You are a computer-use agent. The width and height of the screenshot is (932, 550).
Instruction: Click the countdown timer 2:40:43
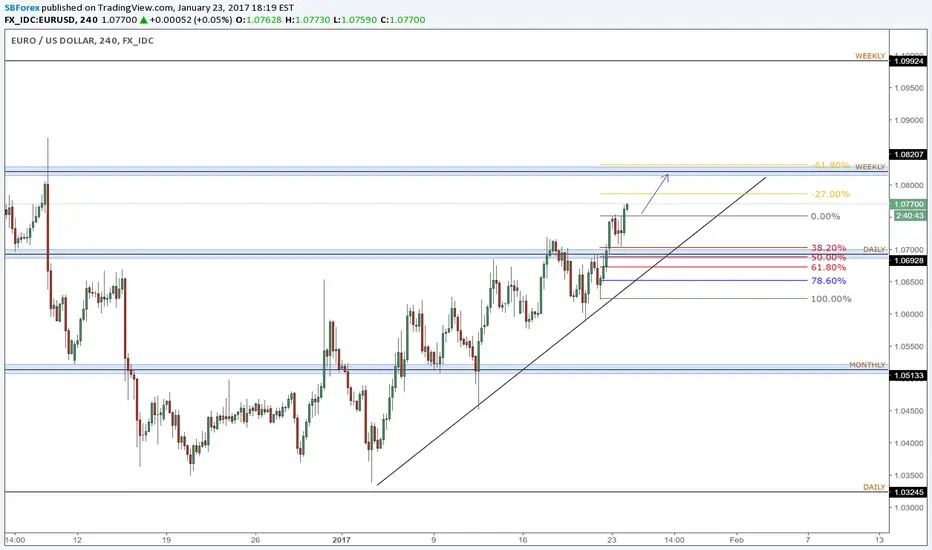click(909, 215)
